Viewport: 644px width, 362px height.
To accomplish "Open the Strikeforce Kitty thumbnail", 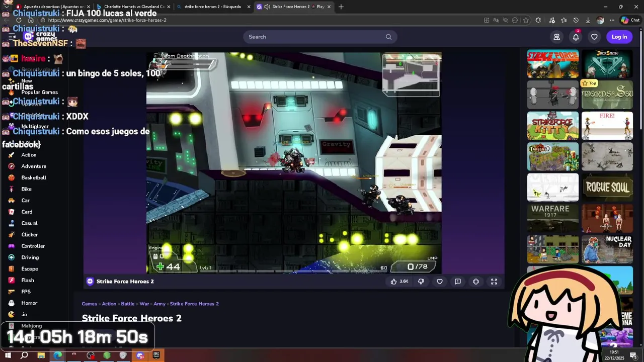I will [x=553, y=126].
